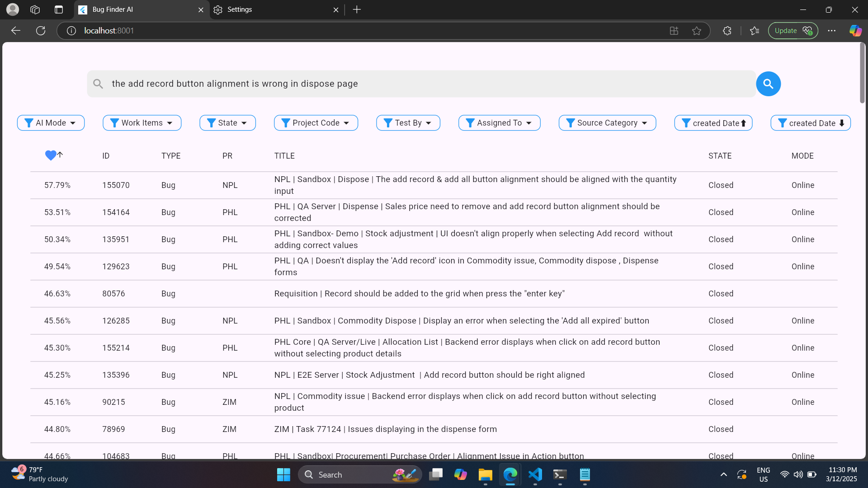Click the favorites star in address bar
This screenshot has height=488, width=868.
[697, 31]
